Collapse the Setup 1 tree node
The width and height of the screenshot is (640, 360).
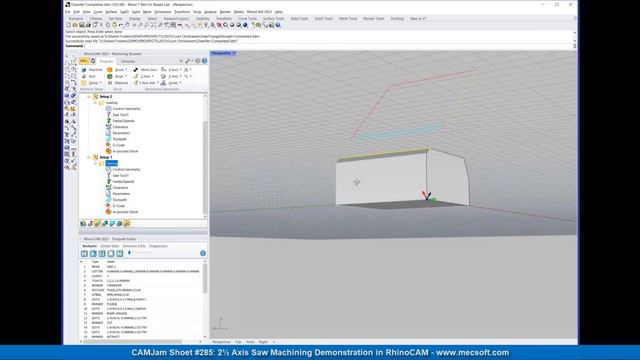click(89, 157)
